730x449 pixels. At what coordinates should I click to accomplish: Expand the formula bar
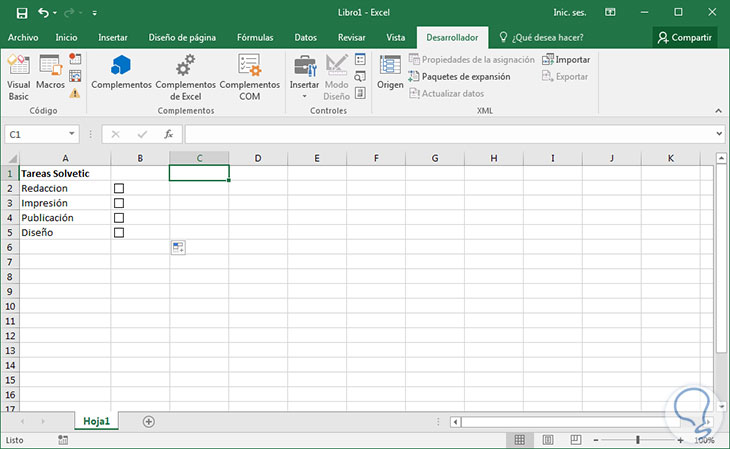[719, 134]
